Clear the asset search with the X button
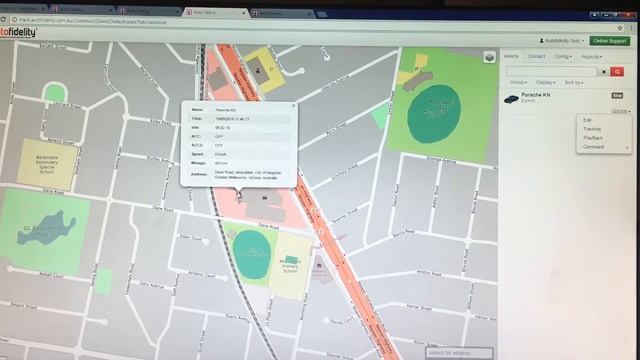 click(x=604, y=72)
